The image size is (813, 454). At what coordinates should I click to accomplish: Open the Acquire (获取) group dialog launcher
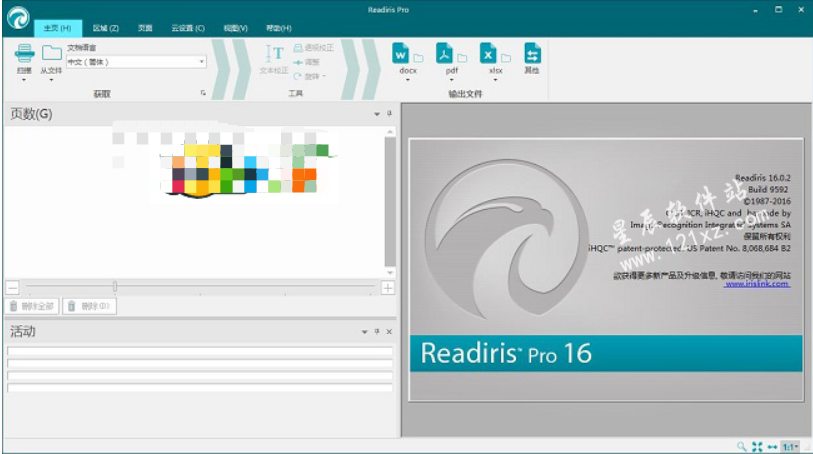(203, 93)
